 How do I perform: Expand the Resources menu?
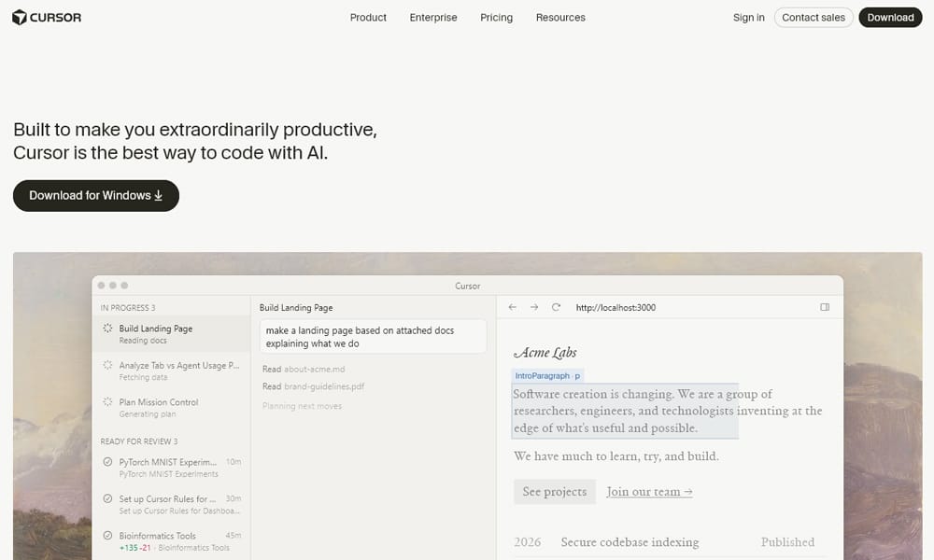tap(560, 18)
